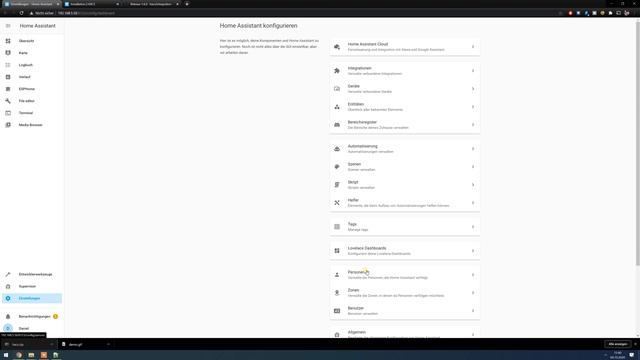Screen dimensions: 640x360
Task: Click the Geräte devices icon
Action: point(337,89)
